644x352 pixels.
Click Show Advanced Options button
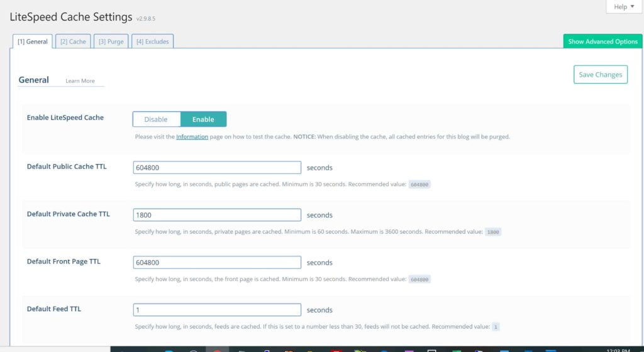click(602, 41)
